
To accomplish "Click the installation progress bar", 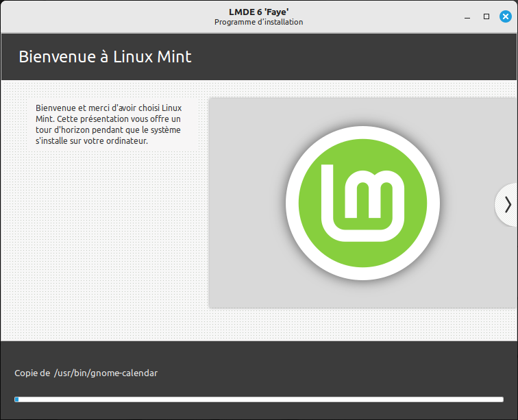I will coord(259,399).
